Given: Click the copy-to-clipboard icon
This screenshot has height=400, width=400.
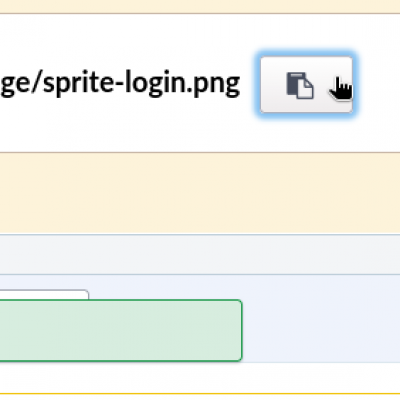Looking at the screenshot, I should [300, 85].
